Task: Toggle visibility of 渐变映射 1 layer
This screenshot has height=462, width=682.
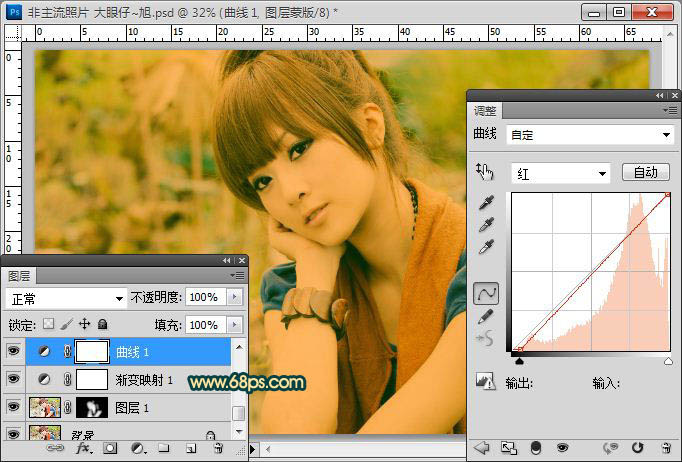Action: click(13, 379)
